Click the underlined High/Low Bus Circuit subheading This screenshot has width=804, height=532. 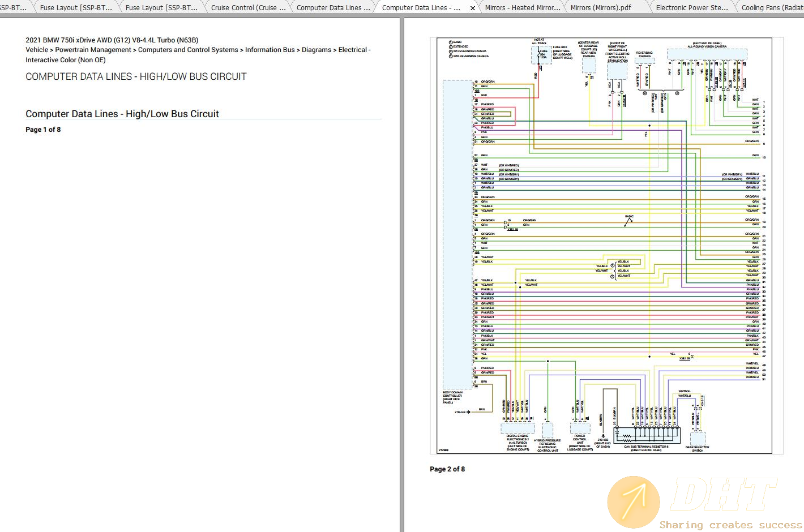coord(122,114)
